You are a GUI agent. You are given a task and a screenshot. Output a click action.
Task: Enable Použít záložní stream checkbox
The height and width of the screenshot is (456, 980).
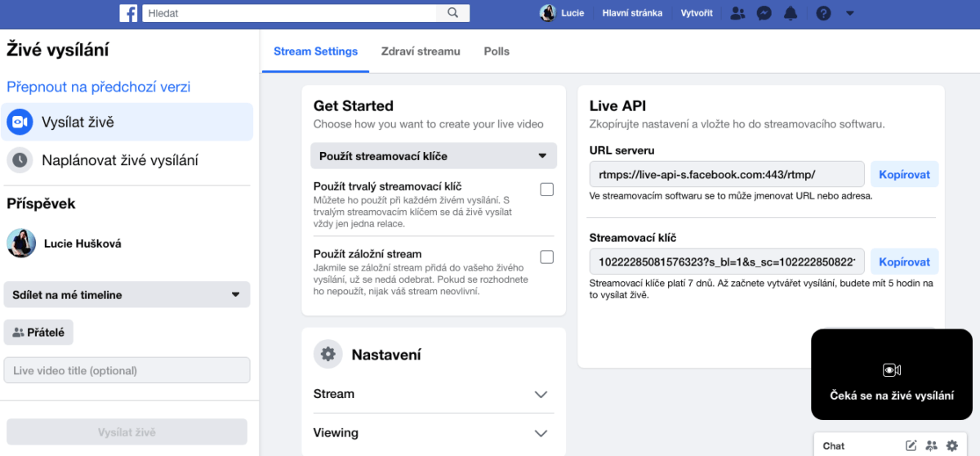(x=547, y=257)
